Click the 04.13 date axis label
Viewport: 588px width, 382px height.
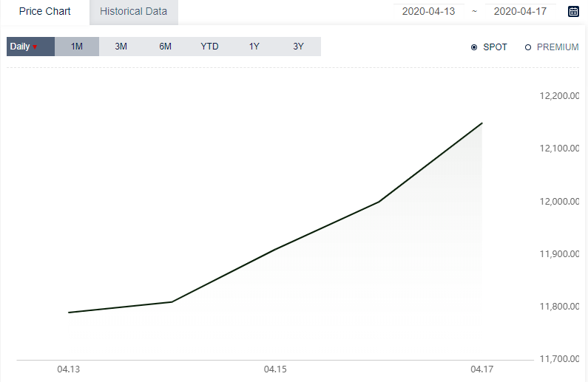69,369
